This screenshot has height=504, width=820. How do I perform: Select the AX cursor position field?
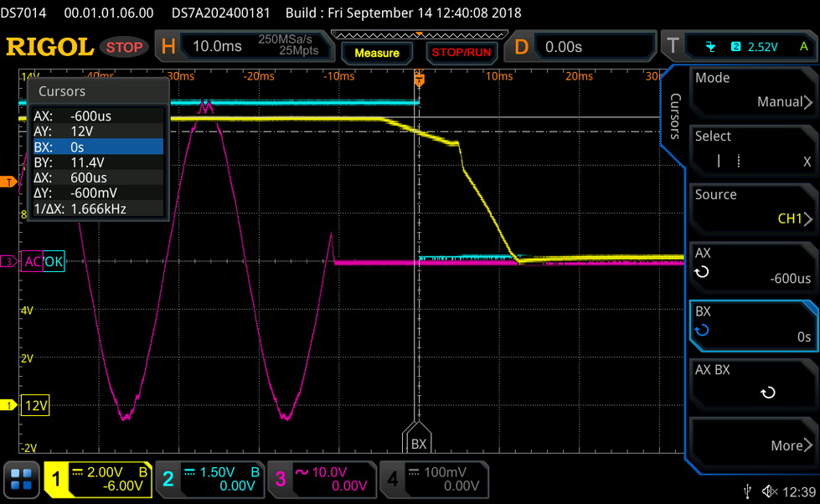752,266
